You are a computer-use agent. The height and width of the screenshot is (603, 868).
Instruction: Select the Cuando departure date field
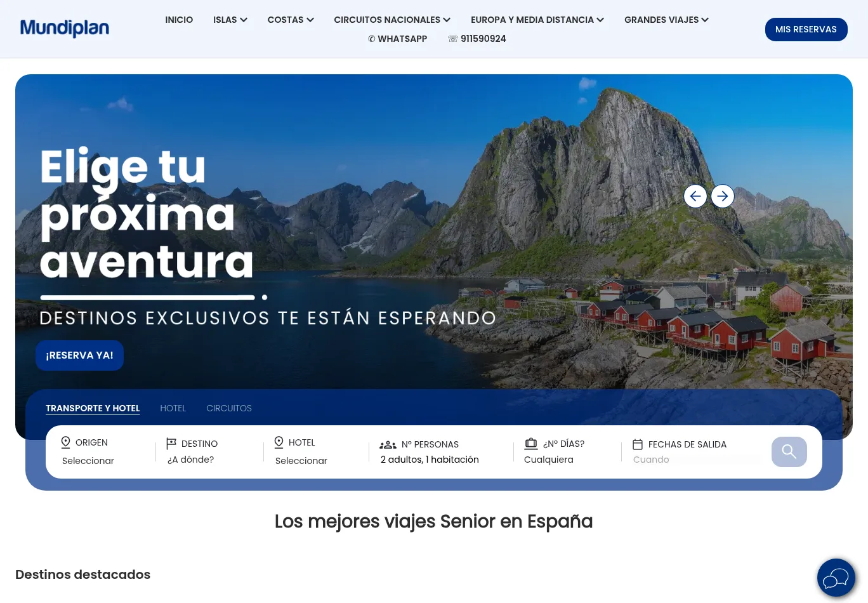[697, 460]
